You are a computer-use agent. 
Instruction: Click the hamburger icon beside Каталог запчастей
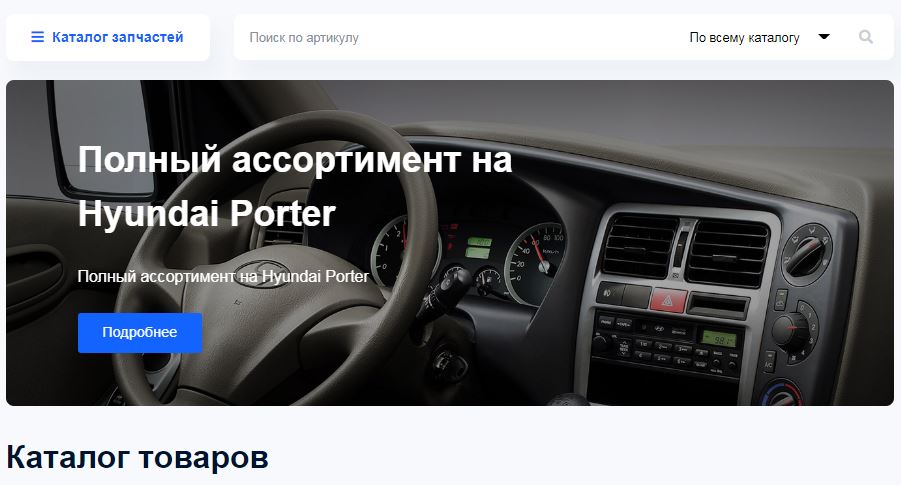pos(37,37)
